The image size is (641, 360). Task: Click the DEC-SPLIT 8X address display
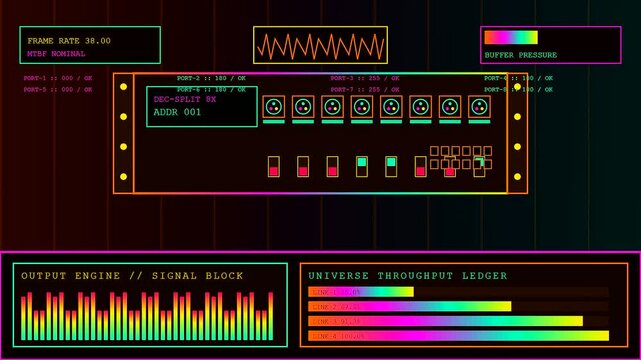click(202, 107)
